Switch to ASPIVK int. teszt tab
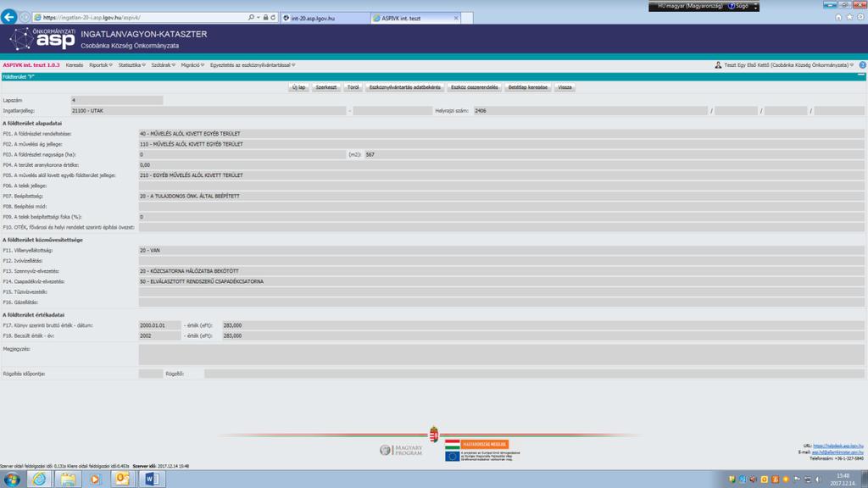The width and height of the screenshot is (868, 488). (415, 18)
